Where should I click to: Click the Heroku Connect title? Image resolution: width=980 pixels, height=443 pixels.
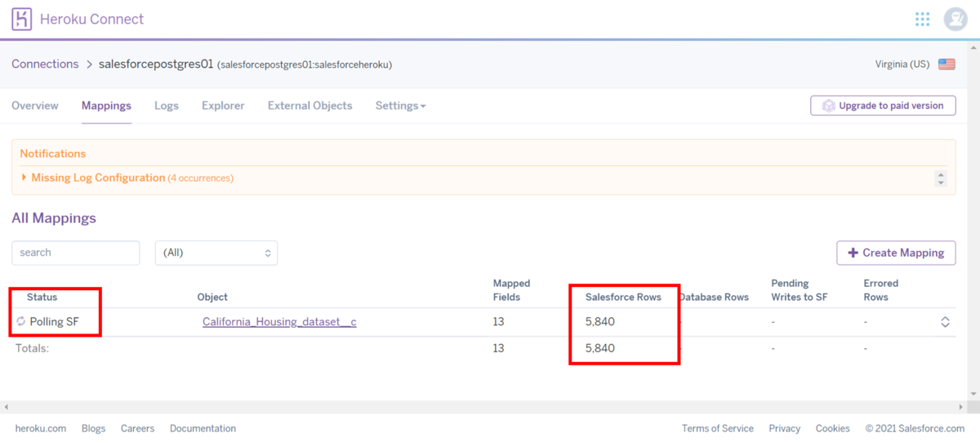(x=91, y=19)
